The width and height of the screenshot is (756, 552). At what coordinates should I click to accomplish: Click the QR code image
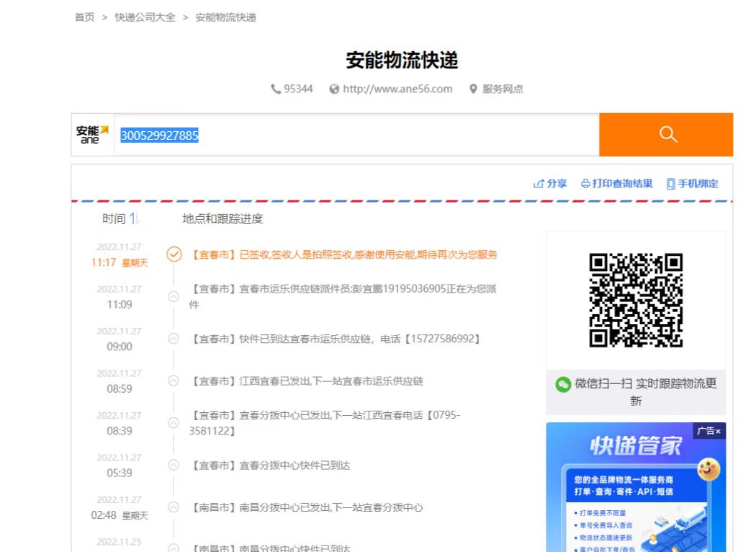coord(636,300)
